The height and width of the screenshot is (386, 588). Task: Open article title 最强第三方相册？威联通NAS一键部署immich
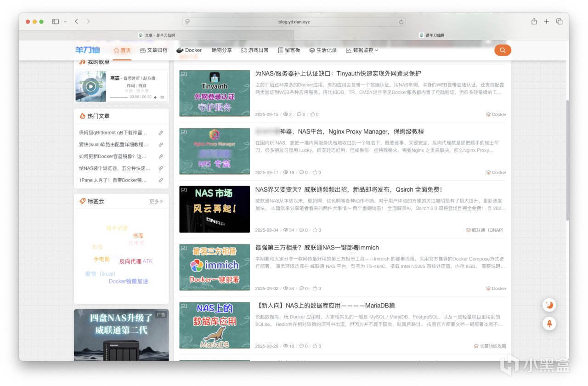coord(317,248)
